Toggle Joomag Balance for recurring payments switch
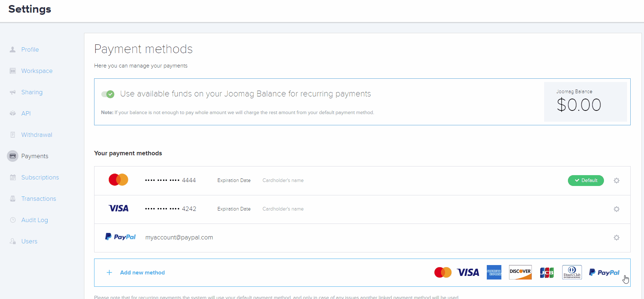The image size is (644, 299). [x=108, y=94]
